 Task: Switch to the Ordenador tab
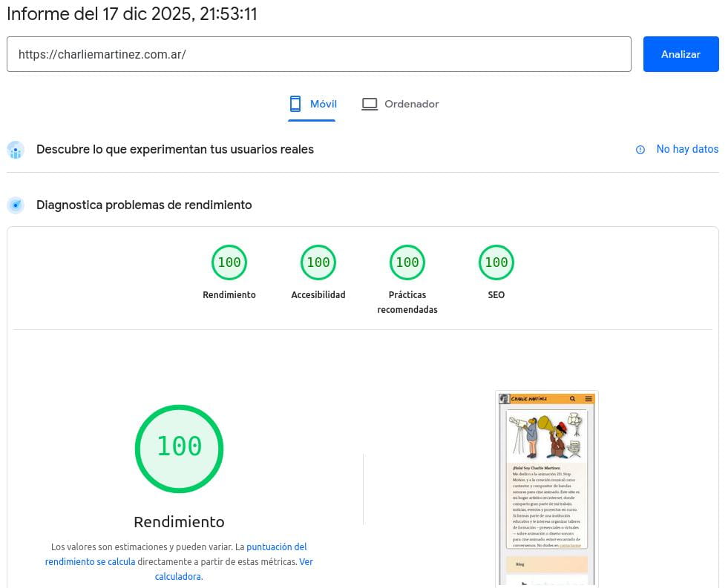[400, 104]
